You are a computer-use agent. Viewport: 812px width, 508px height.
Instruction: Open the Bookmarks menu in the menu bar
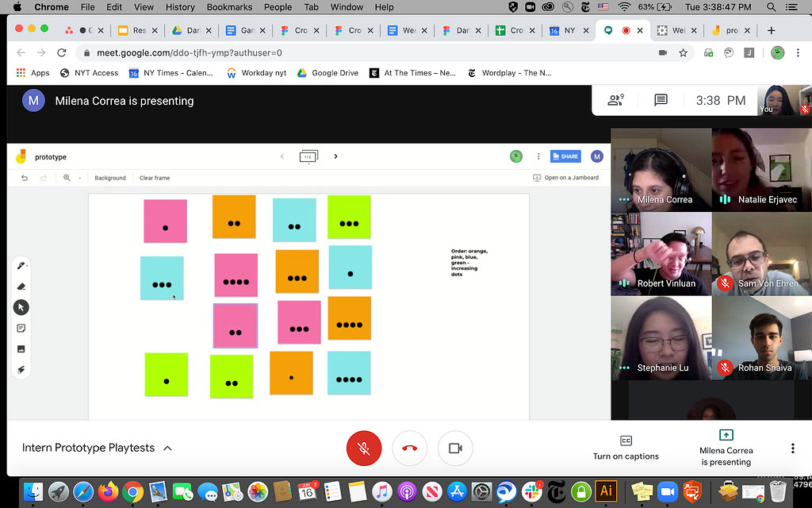coord(229,6)
